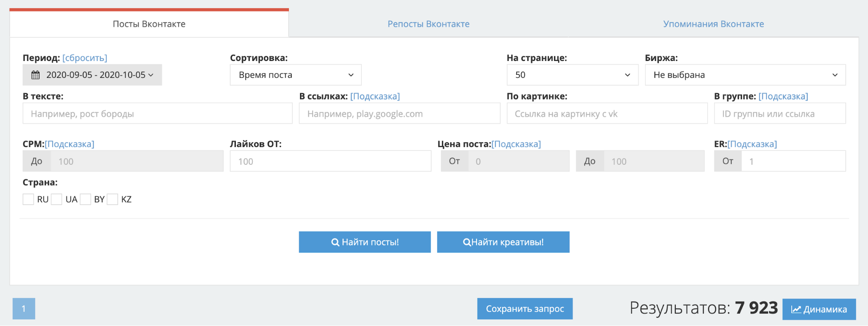Focus the Цена поста До input field
Viewport: 868px width, 326px height.
[654, 161]
